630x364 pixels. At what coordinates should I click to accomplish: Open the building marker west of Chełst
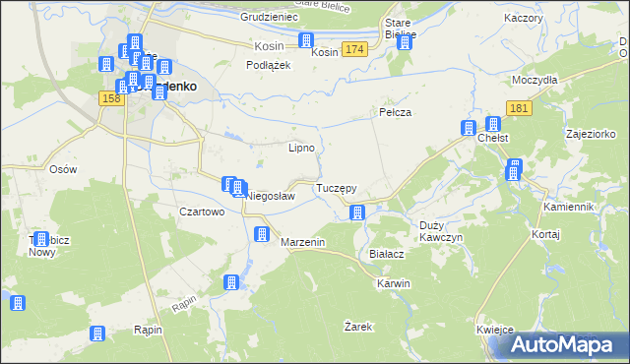[x=469, y=128]
